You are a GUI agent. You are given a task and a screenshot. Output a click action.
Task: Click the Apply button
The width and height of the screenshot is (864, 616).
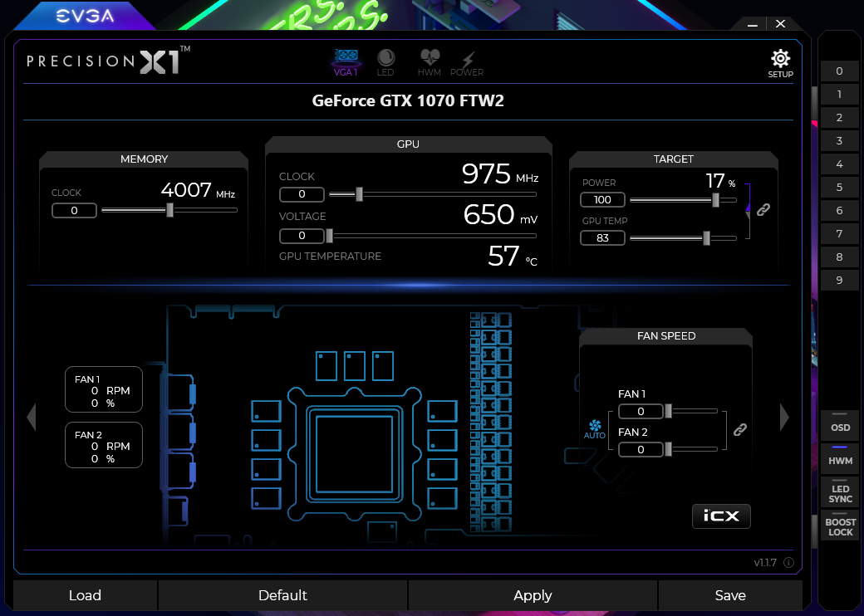[x=533, y=595]
